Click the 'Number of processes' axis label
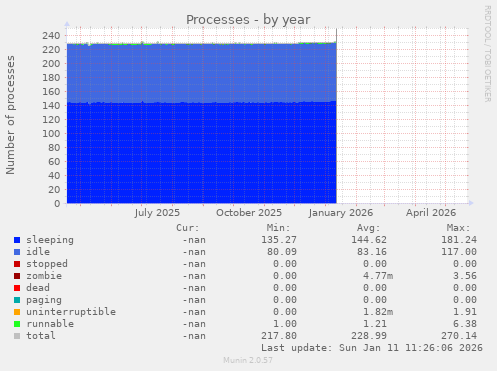The image size is (497, 371). [10, 115]
